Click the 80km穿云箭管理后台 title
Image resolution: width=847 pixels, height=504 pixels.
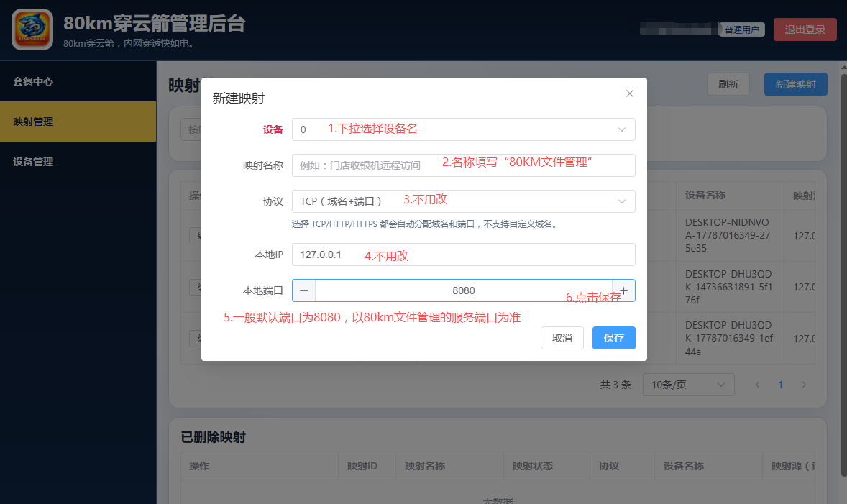click(155, 23)
